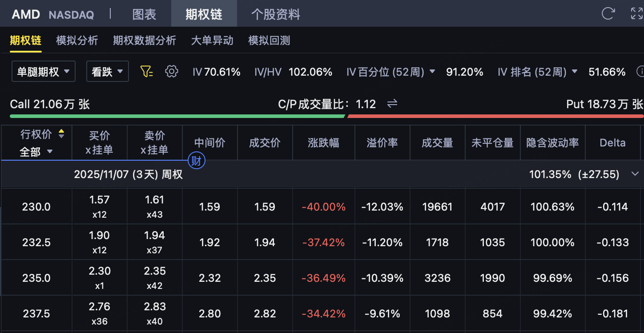
Task: Switch to the 图表 tab
Action: (144, 14)
